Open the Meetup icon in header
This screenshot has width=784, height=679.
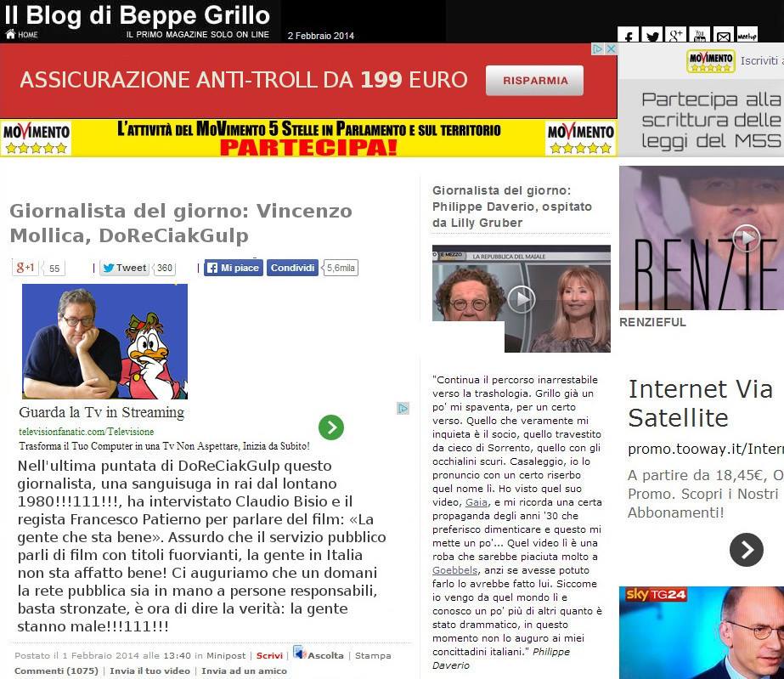tap(747, 36)
